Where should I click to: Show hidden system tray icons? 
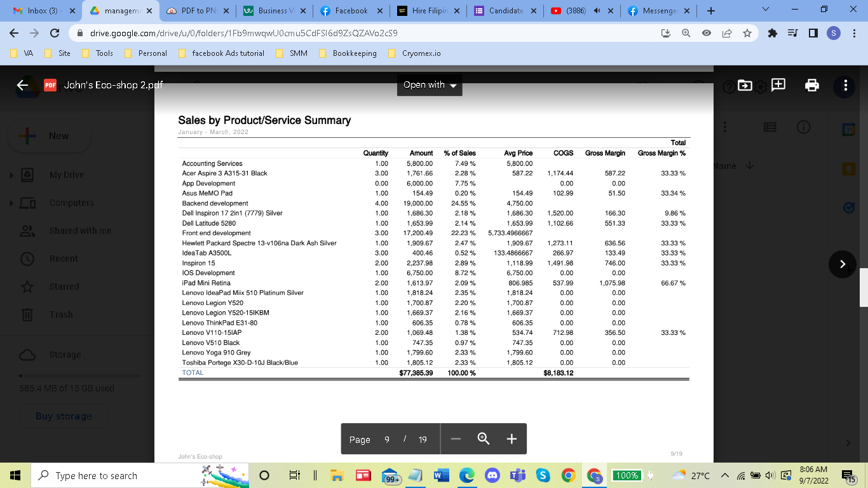click(724, 475)
